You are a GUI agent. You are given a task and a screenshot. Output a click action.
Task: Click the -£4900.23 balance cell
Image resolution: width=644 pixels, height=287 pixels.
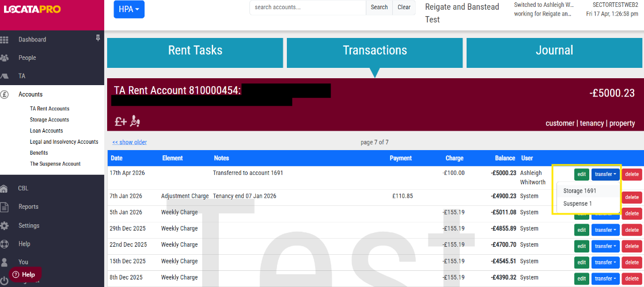[x=503, y=196]
